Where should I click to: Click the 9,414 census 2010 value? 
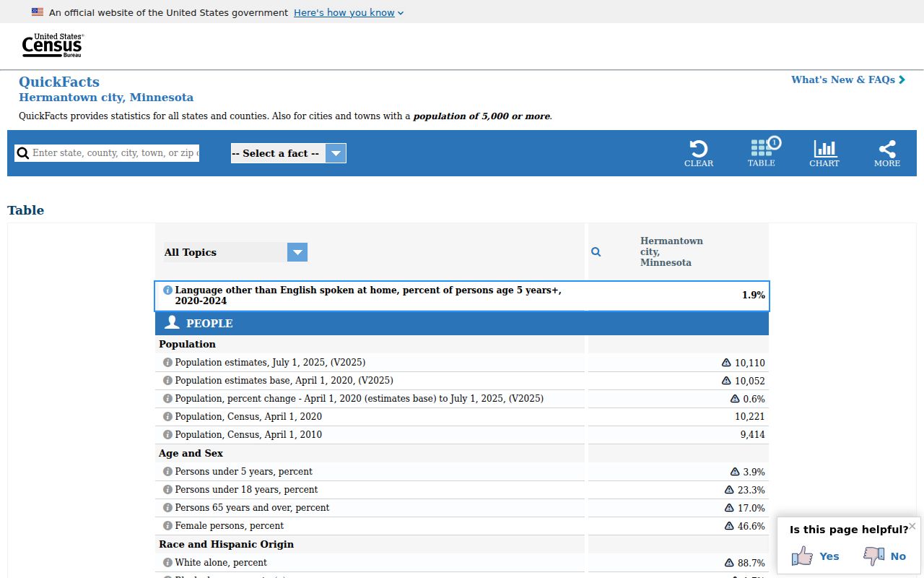point(752,435)
